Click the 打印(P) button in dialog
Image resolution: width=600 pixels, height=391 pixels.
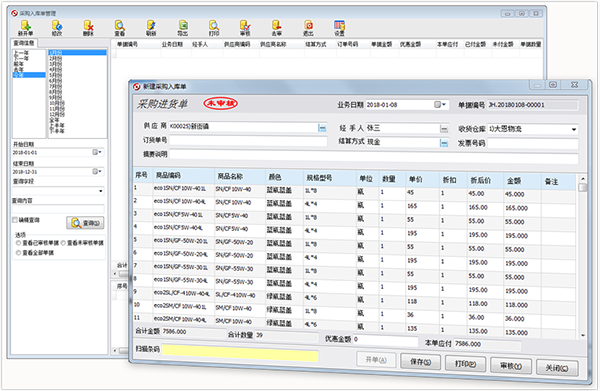pyautogui.click(x=465, y=364)
